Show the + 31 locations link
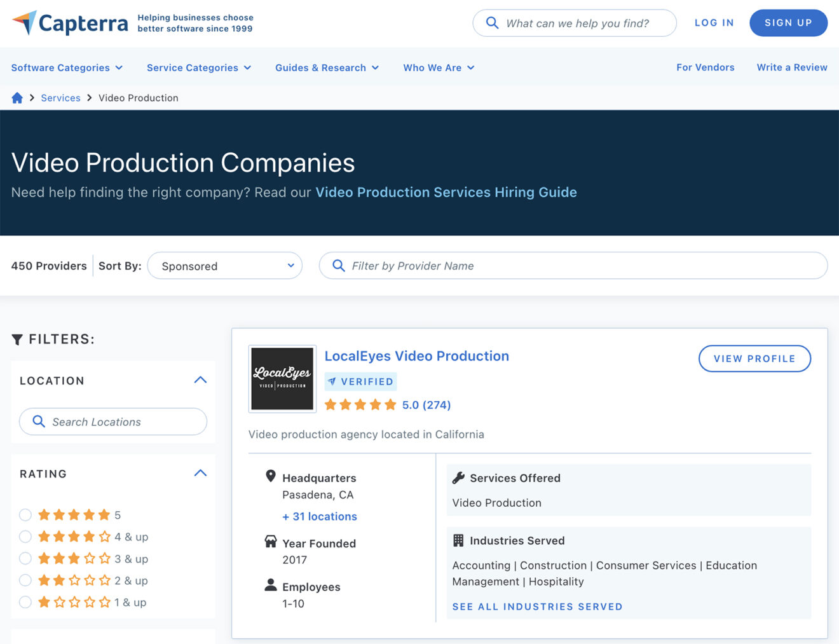Viewport: 839px width, 644px height. (x=320, y=516)
